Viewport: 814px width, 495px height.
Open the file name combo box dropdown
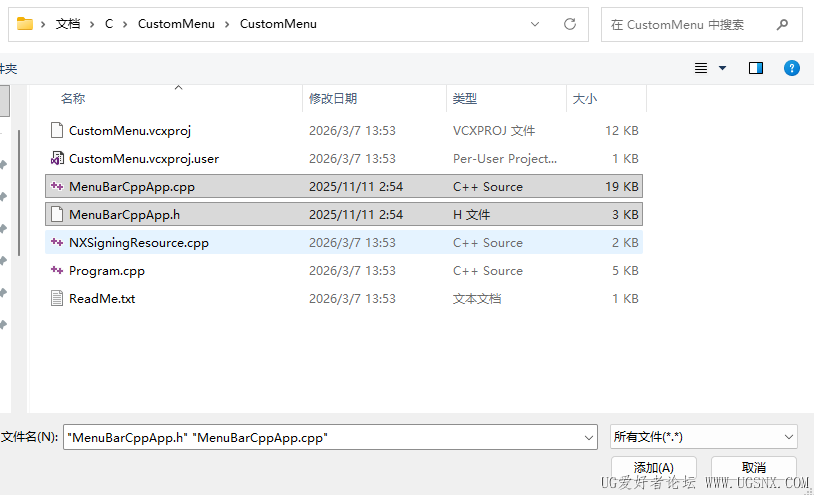pyautogui.click(x=589, y=437)
